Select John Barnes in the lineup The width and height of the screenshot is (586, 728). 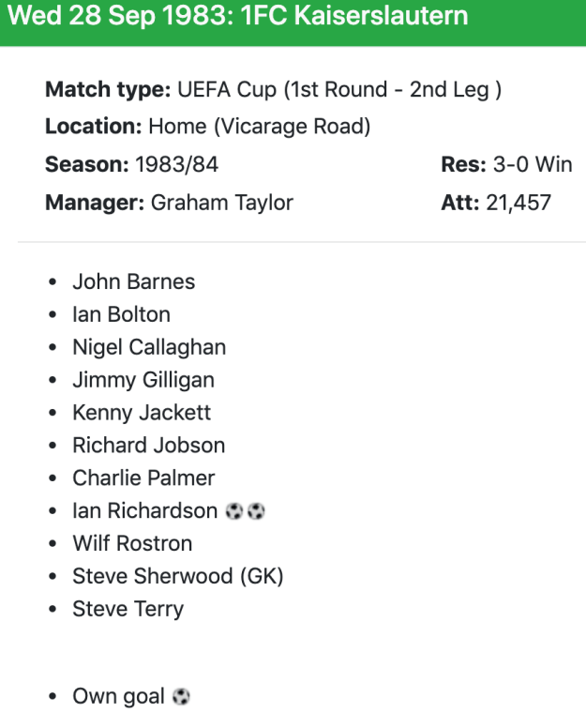(x=134, y=281)
